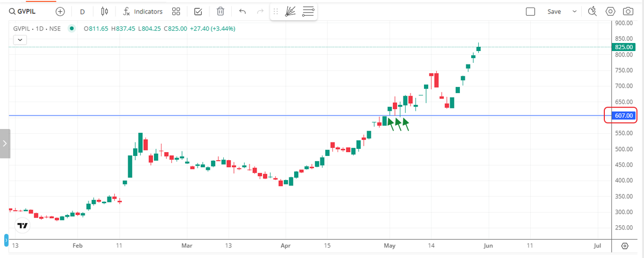
Task: Click the blue handle at bottom left
Action: tap(6, 240)
